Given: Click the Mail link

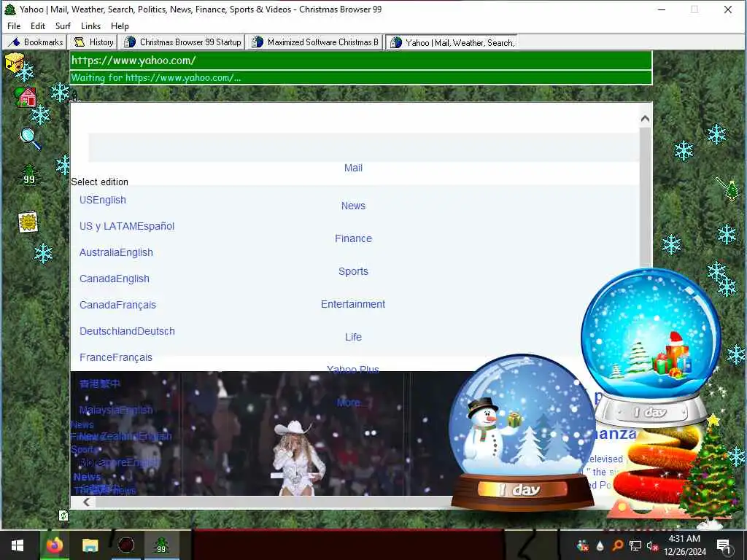Looking at the screenshot, I should (x=353, y=168).
